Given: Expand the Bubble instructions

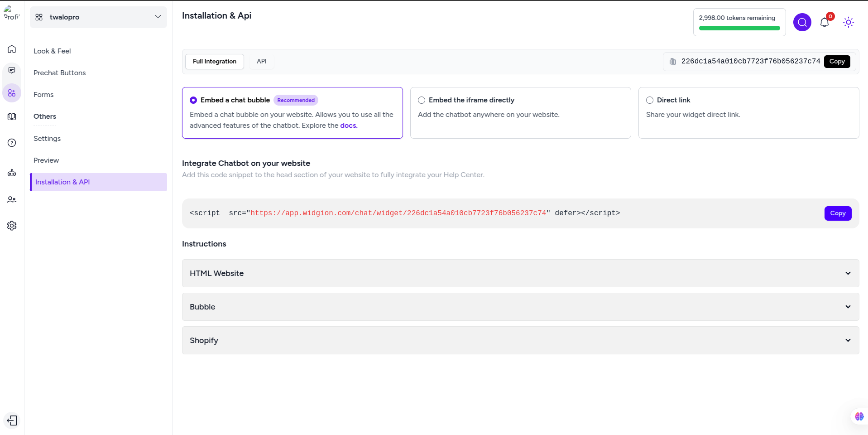Looking at the screenshot, I should 521,307.
